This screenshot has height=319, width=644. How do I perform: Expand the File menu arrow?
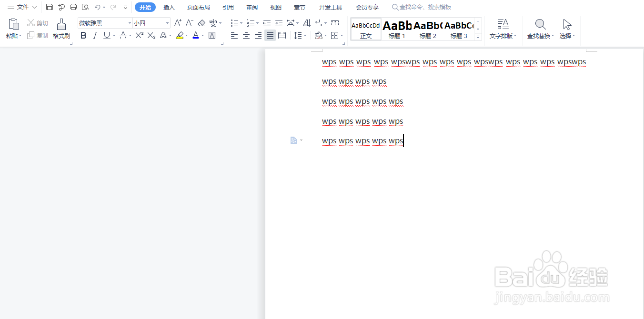tap(34, 7)
